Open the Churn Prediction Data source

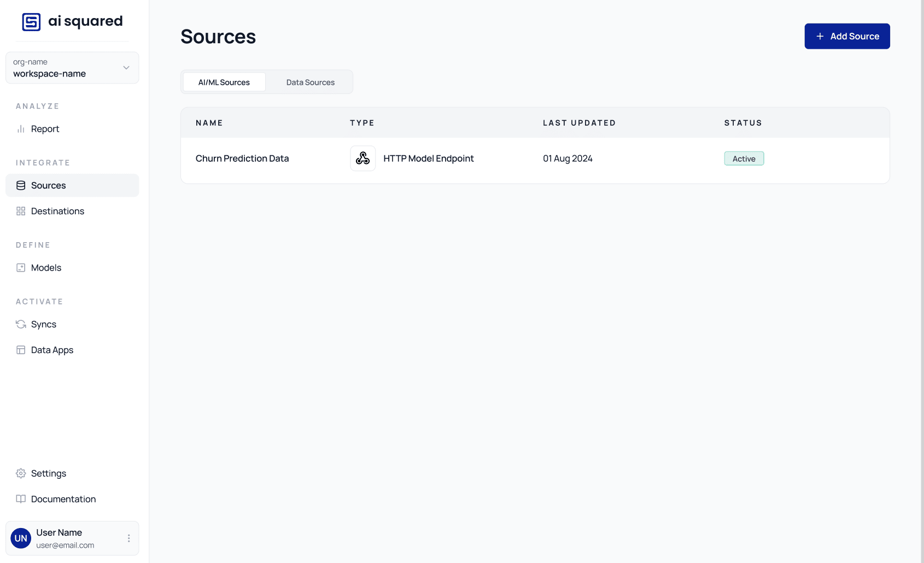[x=242, y=159]
